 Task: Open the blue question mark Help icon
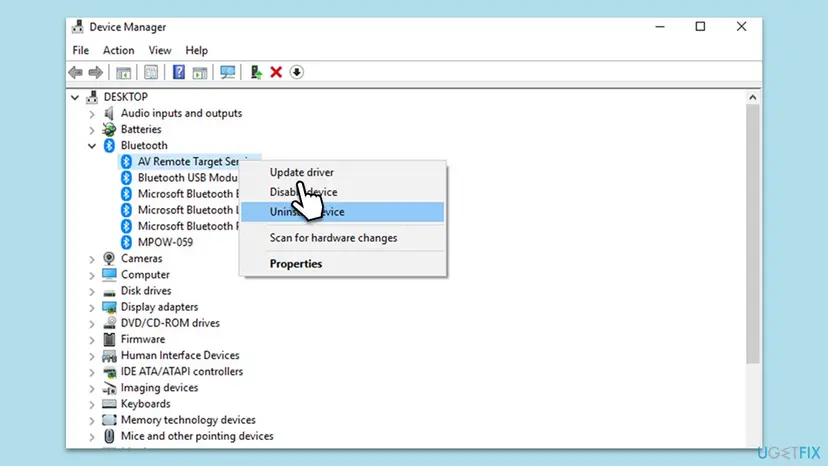[179, 72]
